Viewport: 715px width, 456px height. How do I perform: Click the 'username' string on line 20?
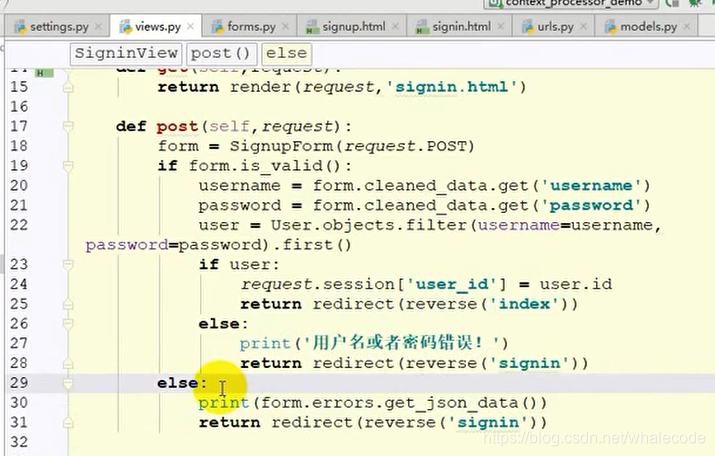coord(591,186)
